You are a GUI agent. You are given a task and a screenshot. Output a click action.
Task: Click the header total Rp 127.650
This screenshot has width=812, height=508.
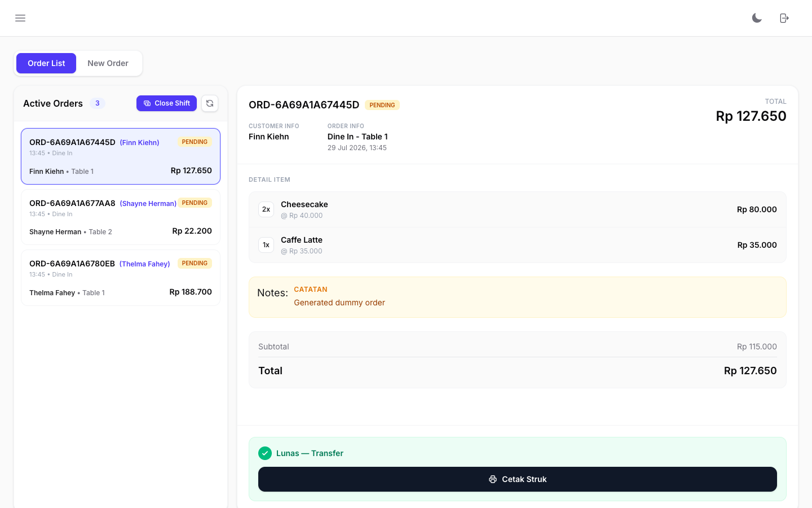point(751,116)
